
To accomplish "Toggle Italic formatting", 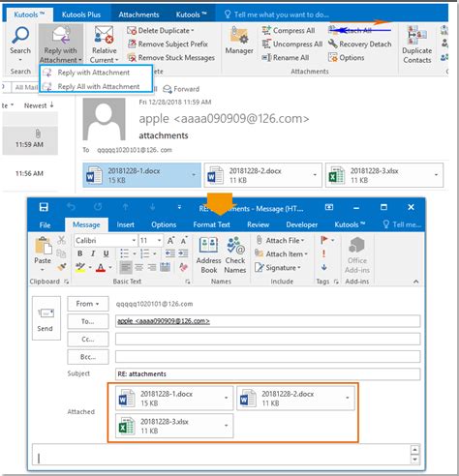I will pos(93,253).
